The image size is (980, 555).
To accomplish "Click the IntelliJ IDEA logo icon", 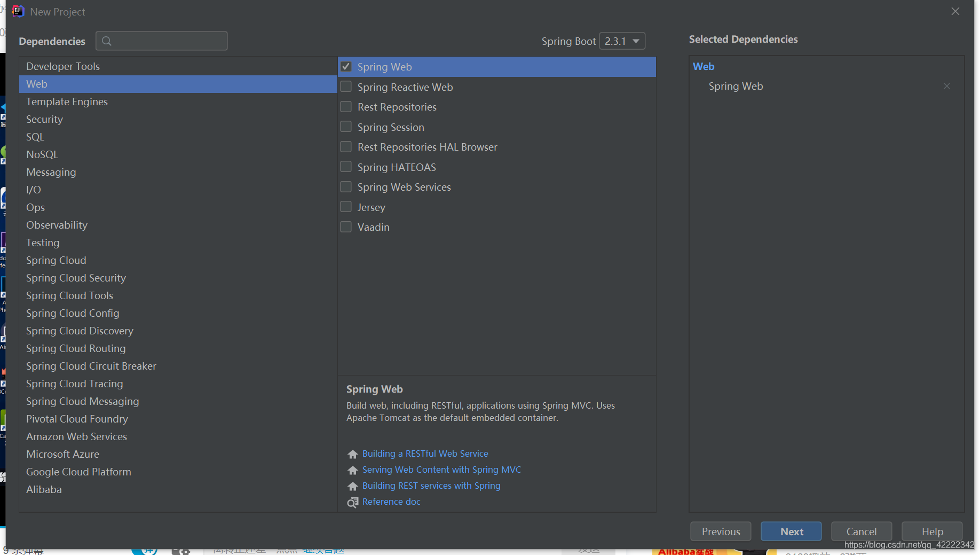I will coord(18,11).
